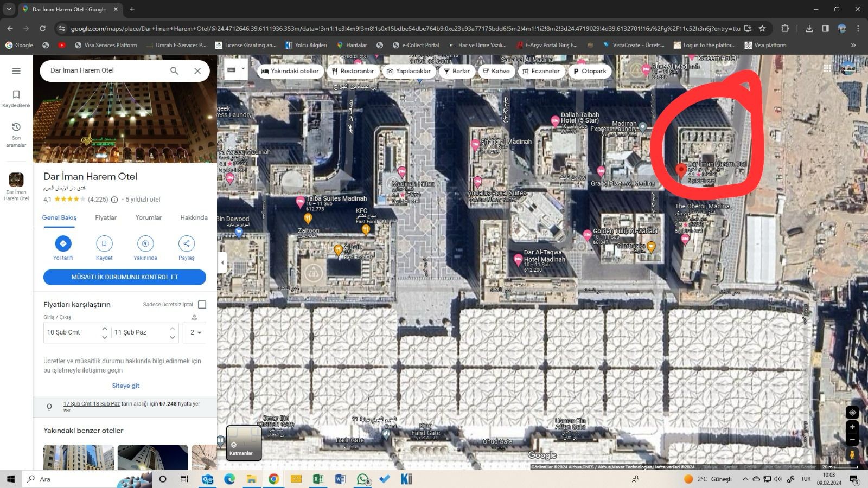Viewport: 868px width, 488px height.
Task: Open Katmanlar layers switcher
Action: click(x=244, y=443)
